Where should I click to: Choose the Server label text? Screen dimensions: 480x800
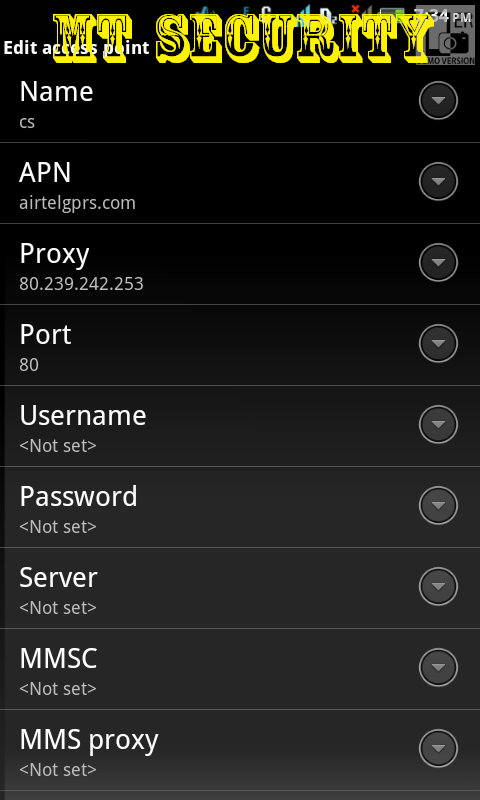(58, 578)
